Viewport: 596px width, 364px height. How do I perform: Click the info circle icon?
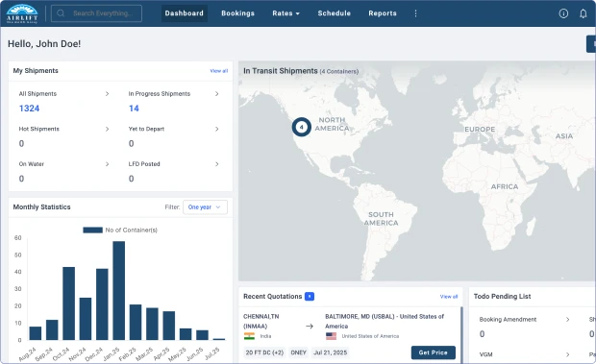[563, 13]
